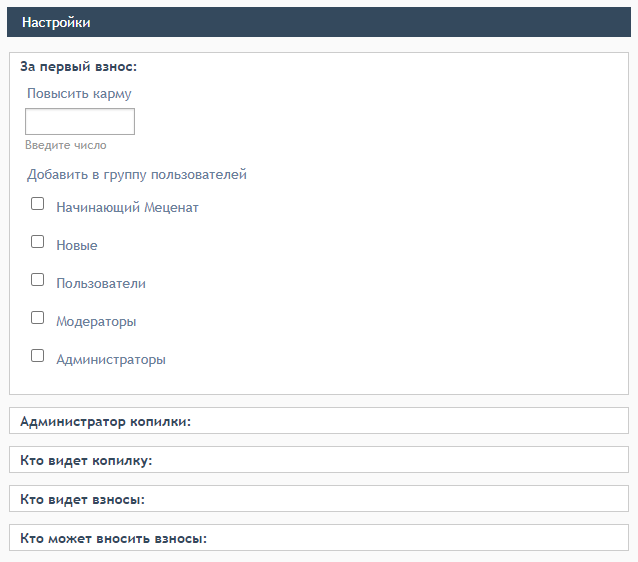Viewport: 638px width, 562px height.
Task: Toggle the Модераторы checkbox
Action: (37, 317)
